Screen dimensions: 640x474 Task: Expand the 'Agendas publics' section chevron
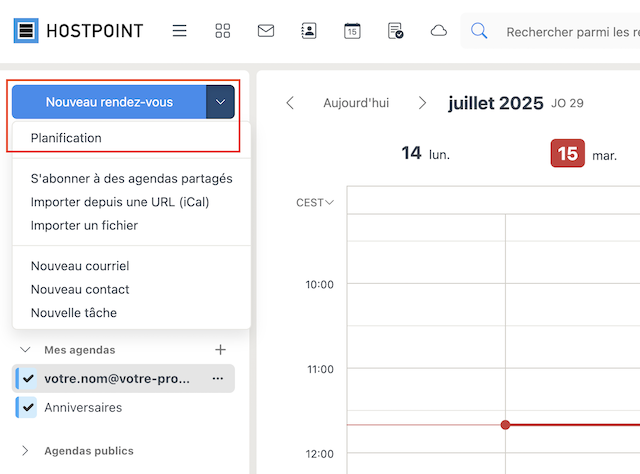pos(25,451)
